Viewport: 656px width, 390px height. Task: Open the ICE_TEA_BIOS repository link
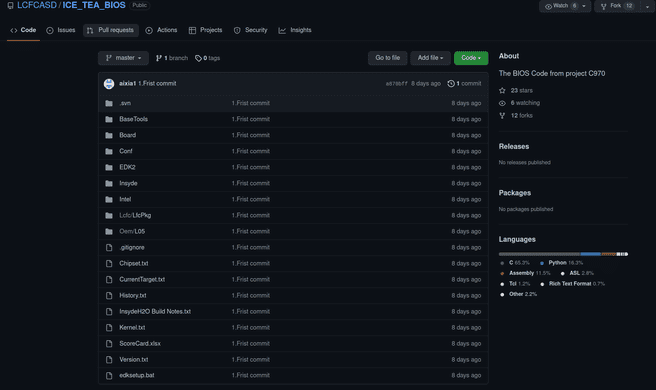[x=94, y=5]
